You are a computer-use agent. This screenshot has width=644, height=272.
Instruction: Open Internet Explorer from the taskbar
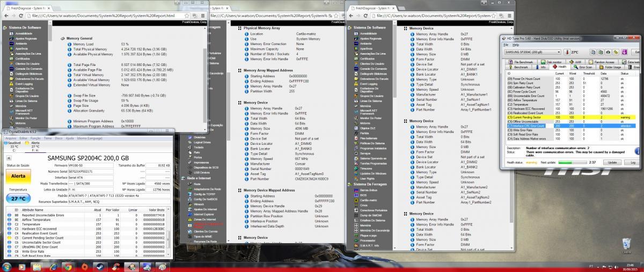[x=53, y=267]
